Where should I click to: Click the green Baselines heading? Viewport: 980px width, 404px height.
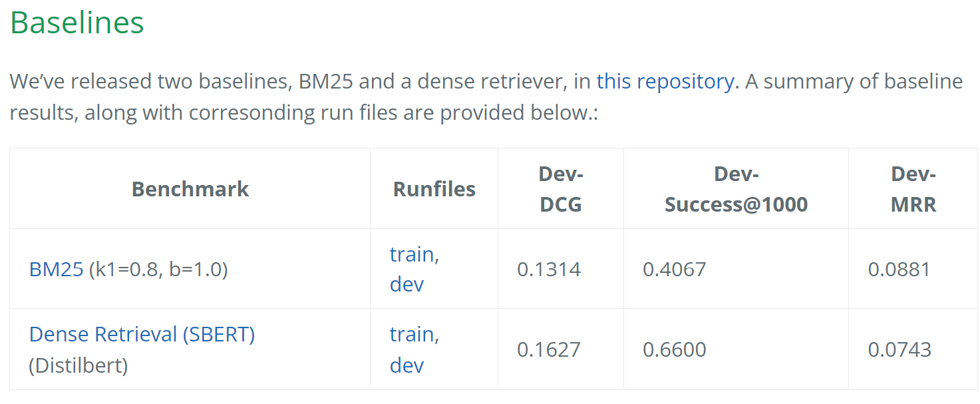[77, 23]
